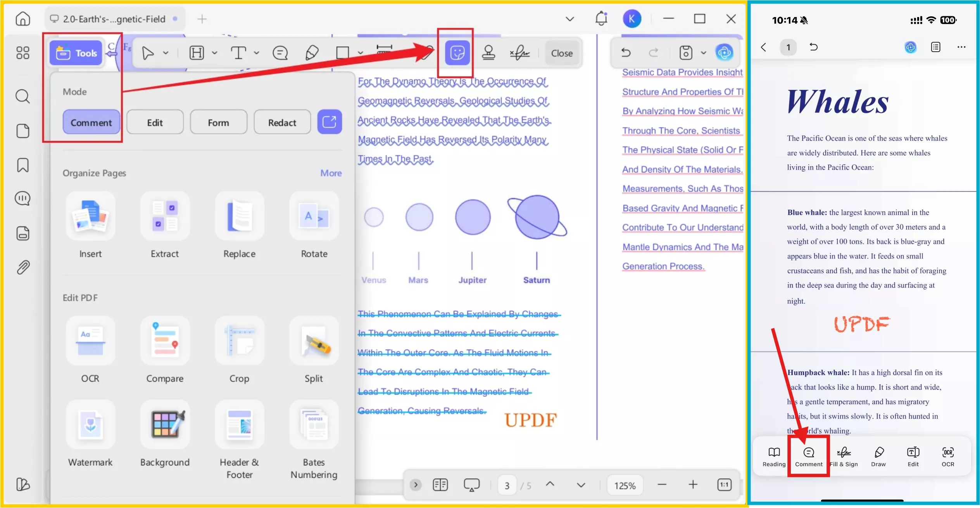Select the Signature tool in the toolbar
This screenshot has height=508, width=980.
[x=519, y=53]
